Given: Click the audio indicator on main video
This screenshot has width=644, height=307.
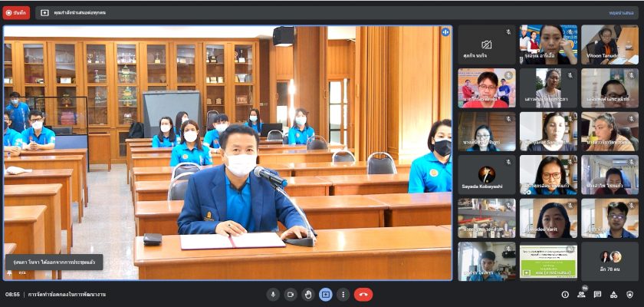Looking at the screenshot, I should [445, 32].
